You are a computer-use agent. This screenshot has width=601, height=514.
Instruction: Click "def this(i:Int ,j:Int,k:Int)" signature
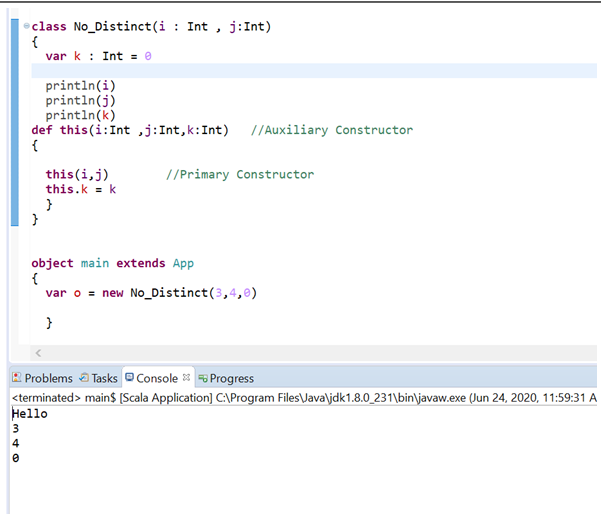(x=130, y=130)
